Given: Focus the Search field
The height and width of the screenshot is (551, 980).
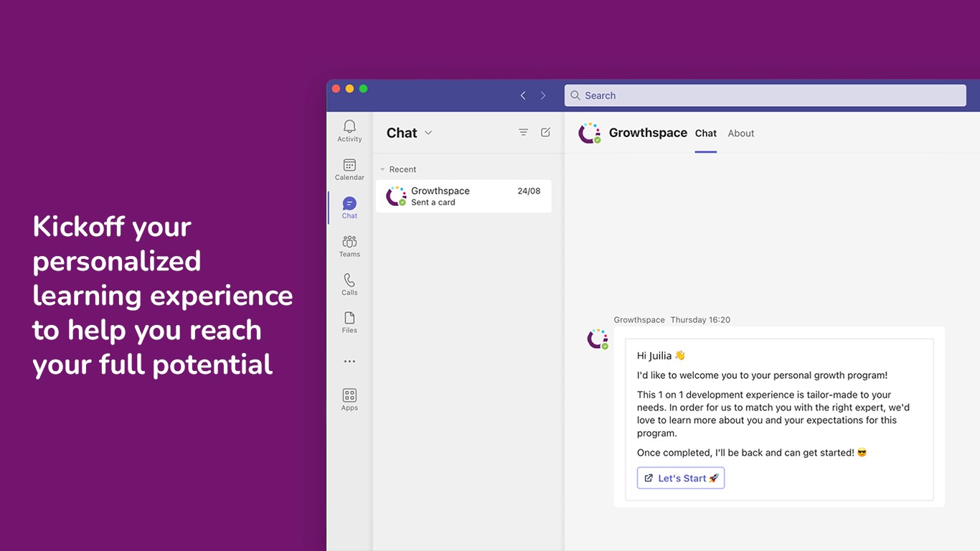Looking at the screenshot, I should coord(765,95).
